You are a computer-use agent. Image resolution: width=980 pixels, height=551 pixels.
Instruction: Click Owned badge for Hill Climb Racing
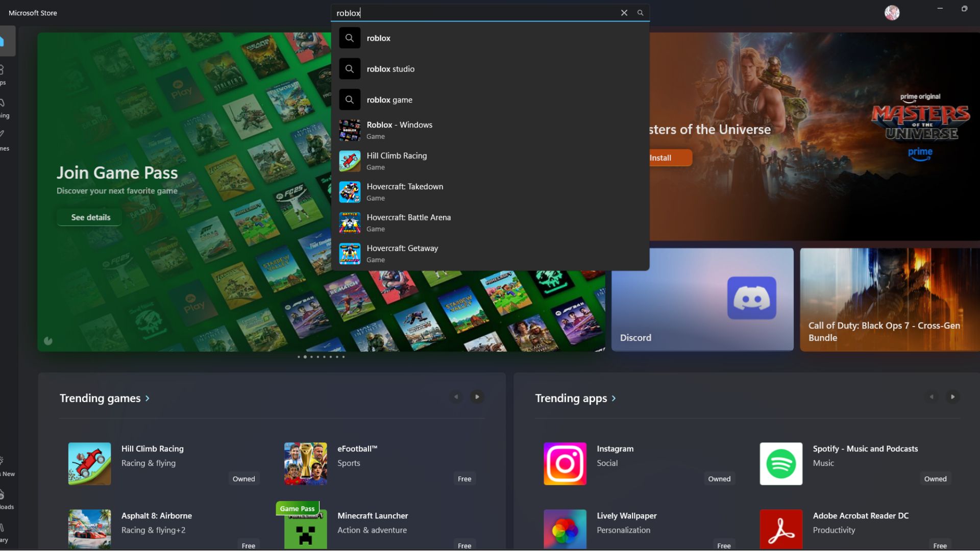coord(243,479)
